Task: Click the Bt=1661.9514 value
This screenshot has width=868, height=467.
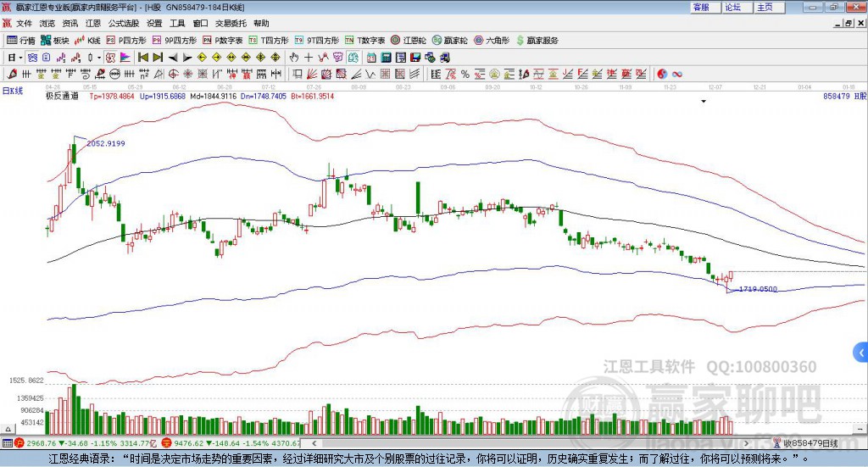Action: 312,96
